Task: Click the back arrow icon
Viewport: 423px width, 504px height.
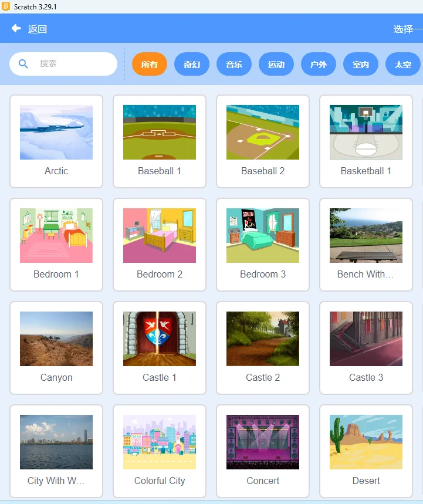Action: [x=16, y=29]
